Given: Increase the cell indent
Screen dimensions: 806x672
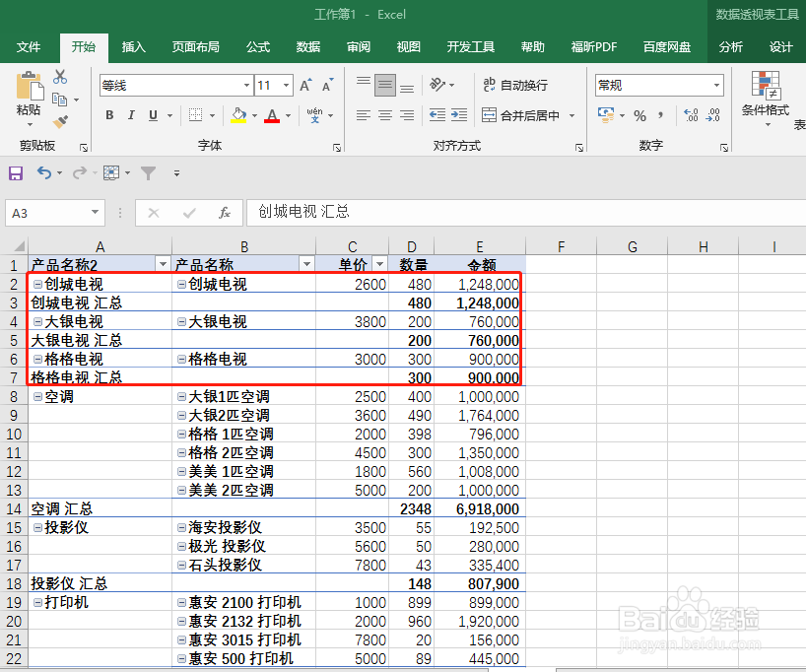Looking at the screenshot, I should pyautogui.click(x=459, y=115).
